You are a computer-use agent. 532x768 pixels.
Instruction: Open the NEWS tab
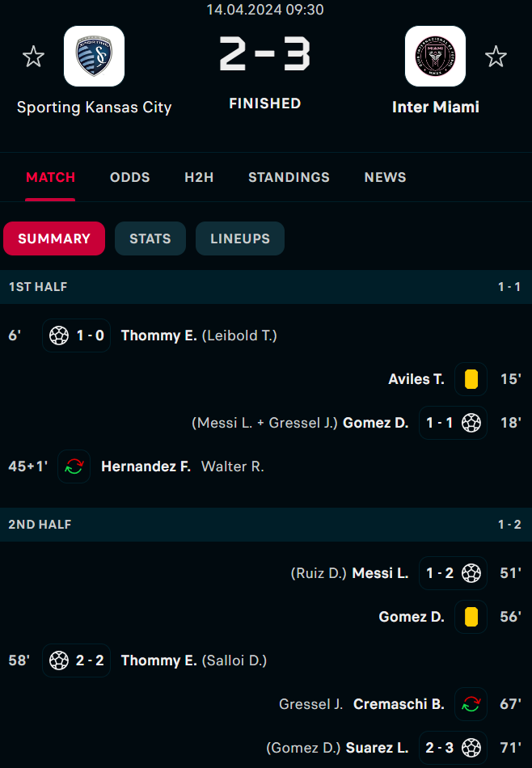pos(385,177)
